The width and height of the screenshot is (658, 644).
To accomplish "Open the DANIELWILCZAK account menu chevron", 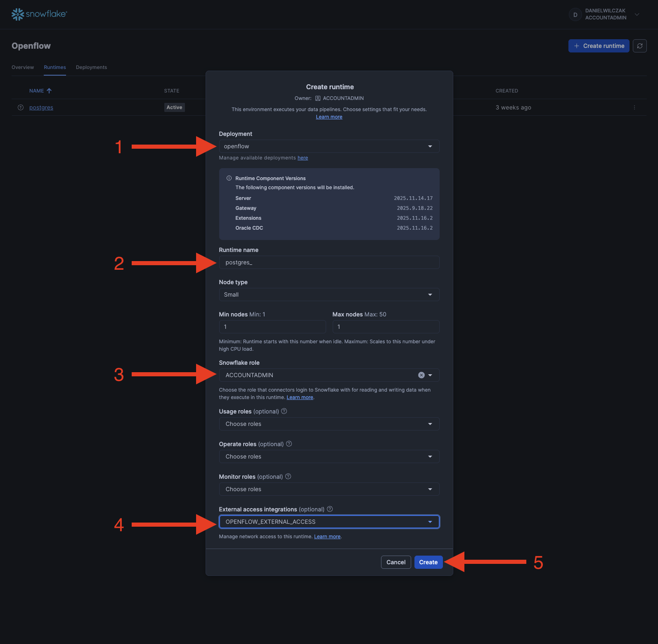I will tap(637, 14).
